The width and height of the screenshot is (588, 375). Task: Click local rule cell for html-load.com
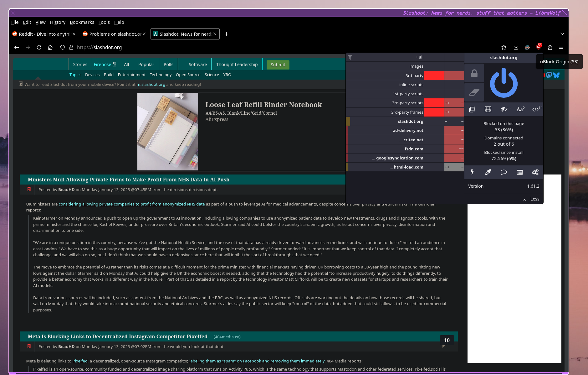click(454, 167)
